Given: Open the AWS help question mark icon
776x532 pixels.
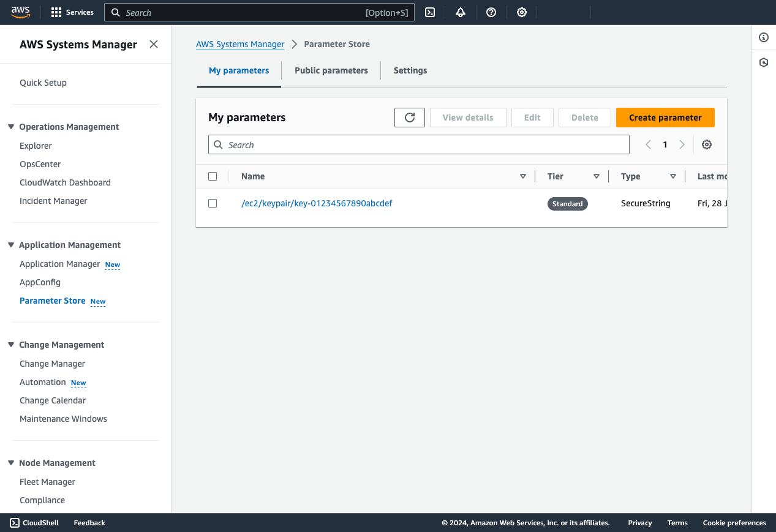Looking at the screenshot, I should tap(491, 12).
